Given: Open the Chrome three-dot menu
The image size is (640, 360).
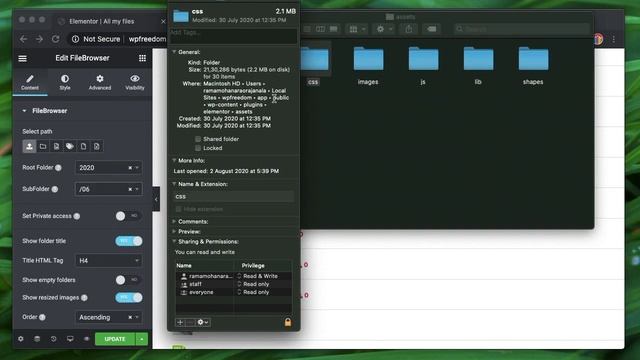Looking at the screenshot, I should point(613,39).
